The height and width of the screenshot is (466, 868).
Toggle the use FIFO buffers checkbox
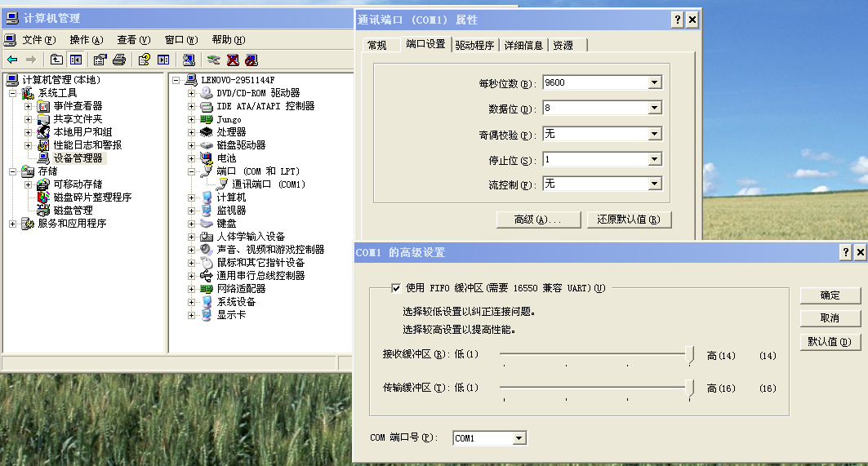pos(396,288)
